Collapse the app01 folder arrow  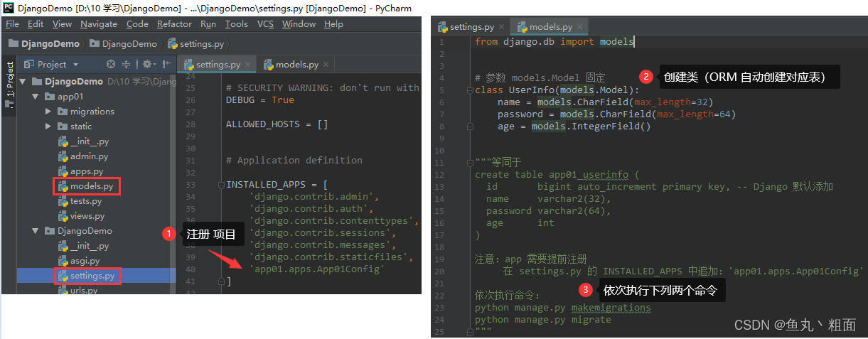click(36, 96)
